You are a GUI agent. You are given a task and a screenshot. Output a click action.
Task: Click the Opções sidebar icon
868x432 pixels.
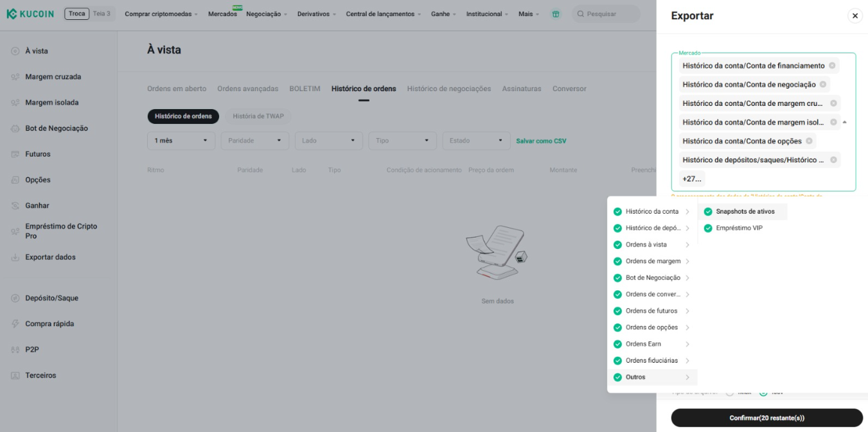15,180
